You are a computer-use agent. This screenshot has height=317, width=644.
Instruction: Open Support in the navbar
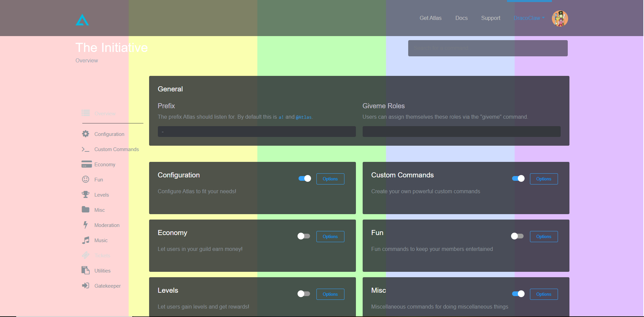click(x=491, y=18)
